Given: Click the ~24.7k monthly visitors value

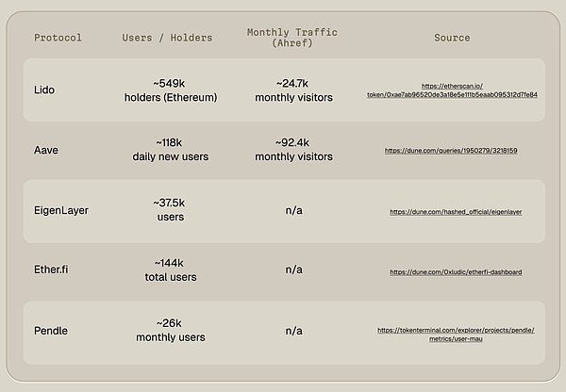Looking at the screenshot, I should pyautogui.click(x=294, y=90).
